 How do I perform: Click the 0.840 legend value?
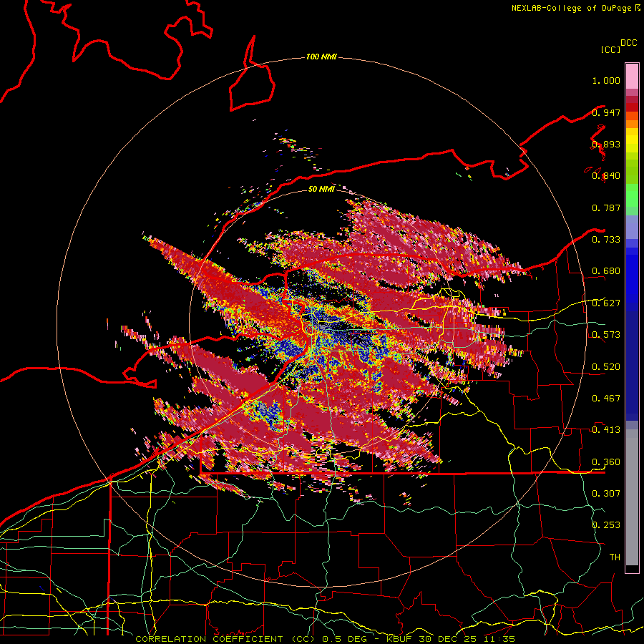[606, 176]
